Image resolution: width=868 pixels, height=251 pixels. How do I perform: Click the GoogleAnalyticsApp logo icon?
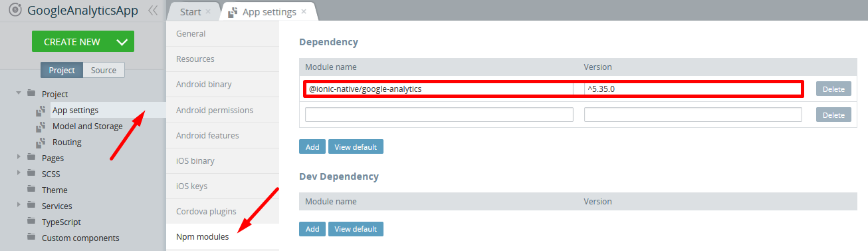[x=14, y=11]
